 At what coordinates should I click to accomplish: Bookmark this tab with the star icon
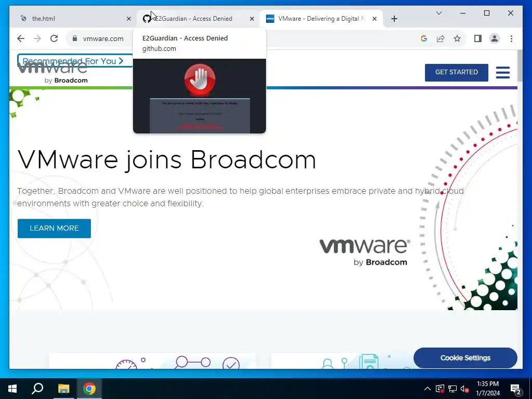coord(457,38)
